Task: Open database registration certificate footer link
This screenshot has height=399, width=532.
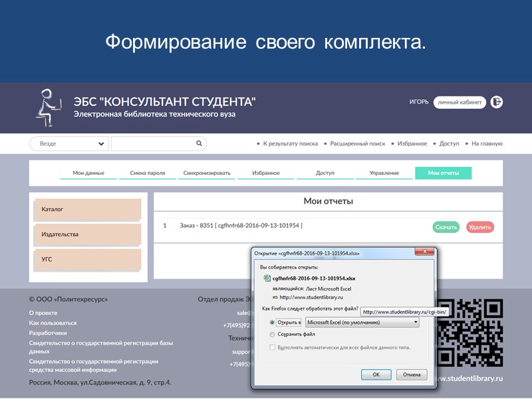Action: tap(101, 347)
